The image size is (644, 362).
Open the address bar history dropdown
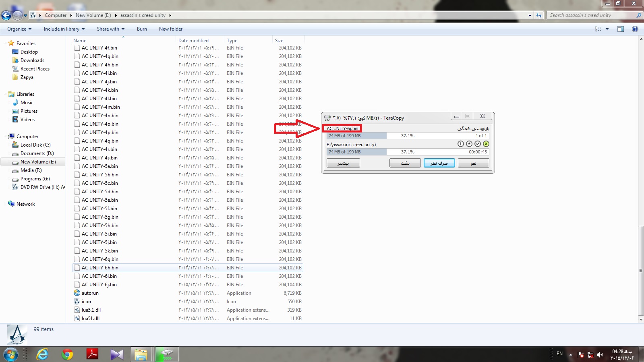tap(530, 15)
